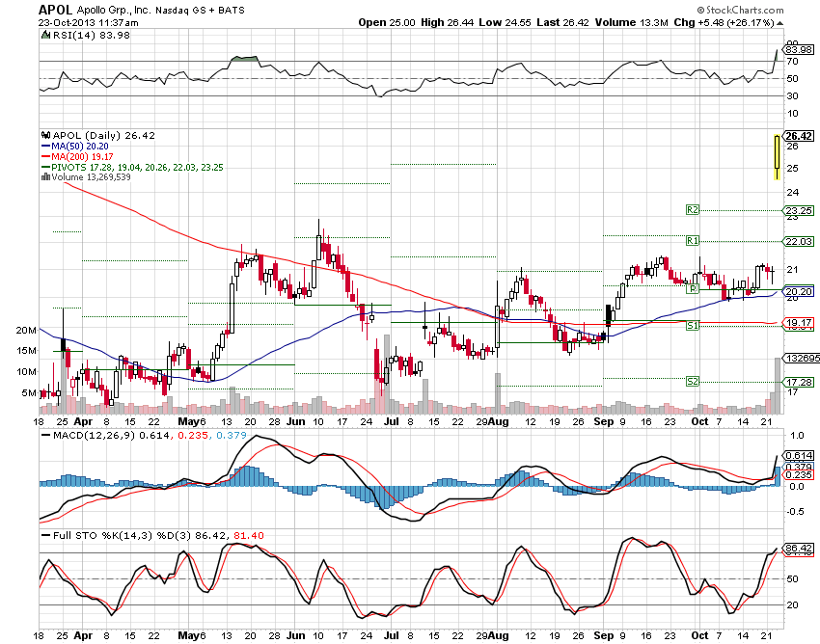This screenshot has height=644, width=820.
Task: Click the 23-Oct-2013 11:37am timestamp
Action: (x=89, y=22)
